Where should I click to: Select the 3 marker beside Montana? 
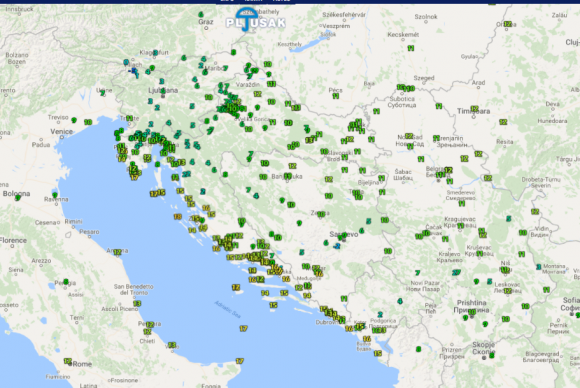point(539,267)
